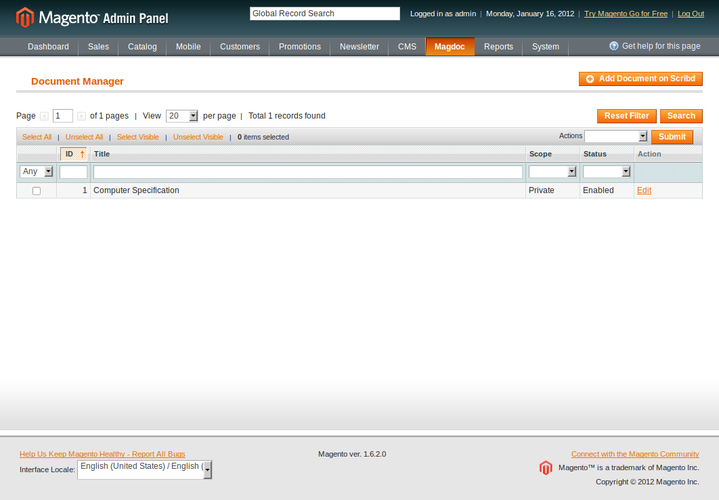
Task: Open the per page View dropdown
Action: point(182,116)
